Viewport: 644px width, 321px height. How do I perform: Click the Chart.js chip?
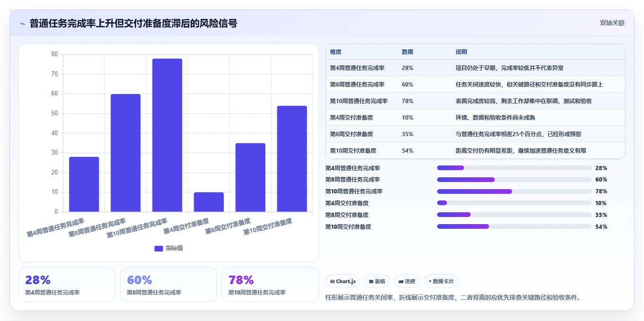(343, 281)
